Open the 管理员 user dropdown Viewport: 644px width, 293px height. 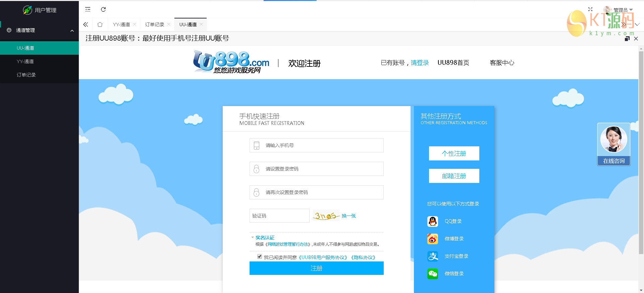click(x=623, y=10)
